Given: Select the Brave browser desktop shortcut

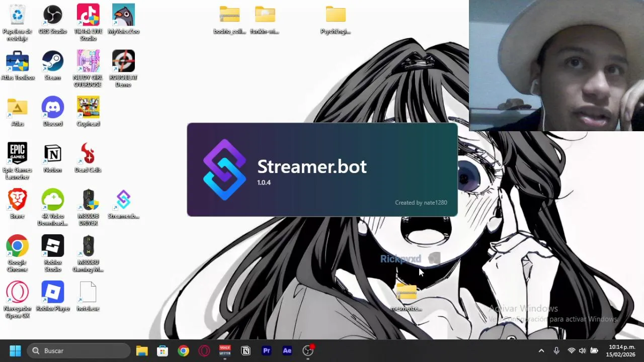Looking at the screenshot, I should 17,204.
